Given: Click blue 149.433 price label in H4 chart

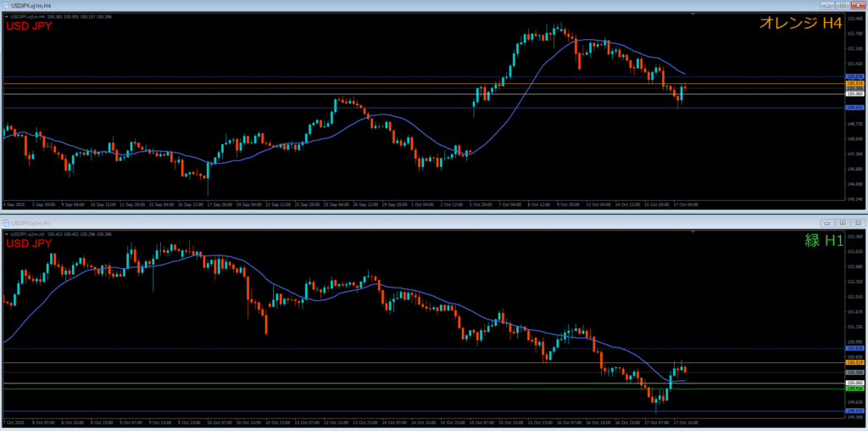Looking at the screenshot, I should 855,108.
